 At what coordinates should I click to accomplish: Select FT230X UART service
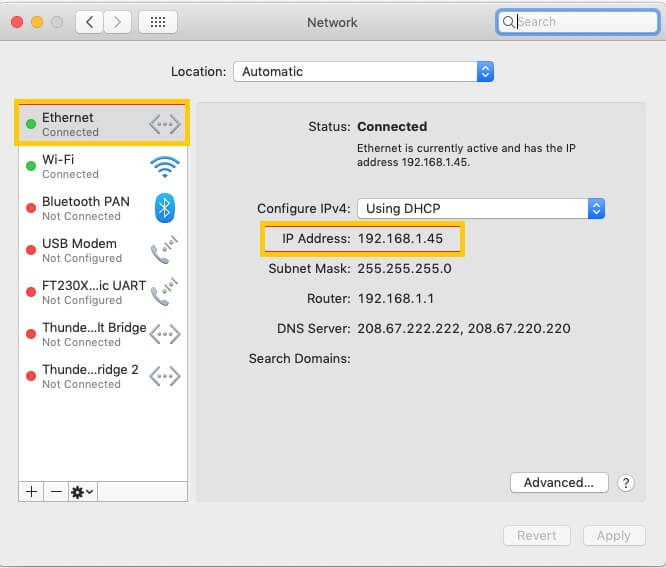tap(102, 292)
